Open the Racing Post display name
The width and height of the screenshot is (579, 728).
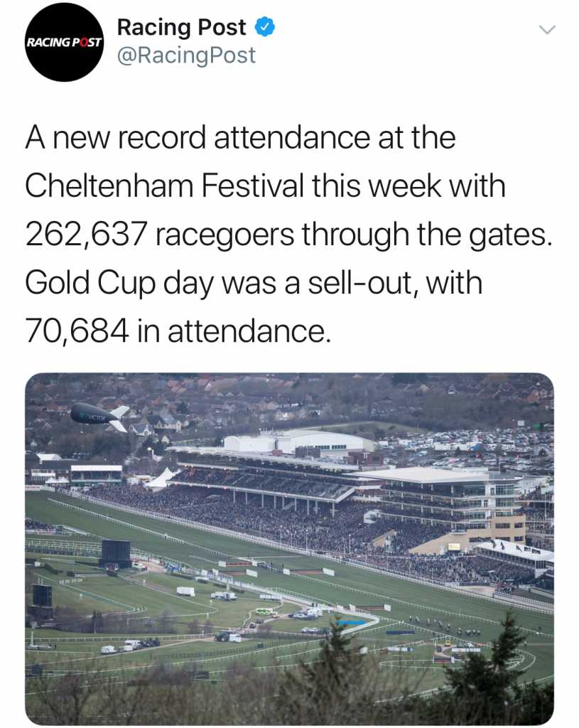click(181, 28)
